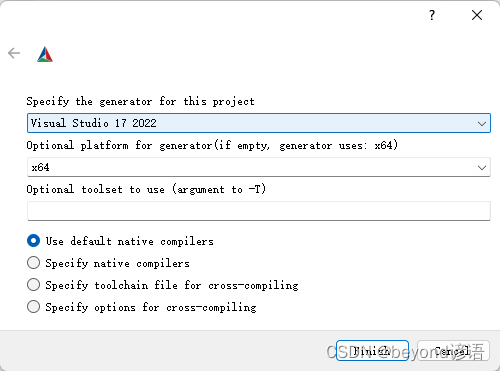Select Use default native compilers radio button
The height and width of the screenshot is (371, 500).
pyautogui.click(x=33, y=241)
